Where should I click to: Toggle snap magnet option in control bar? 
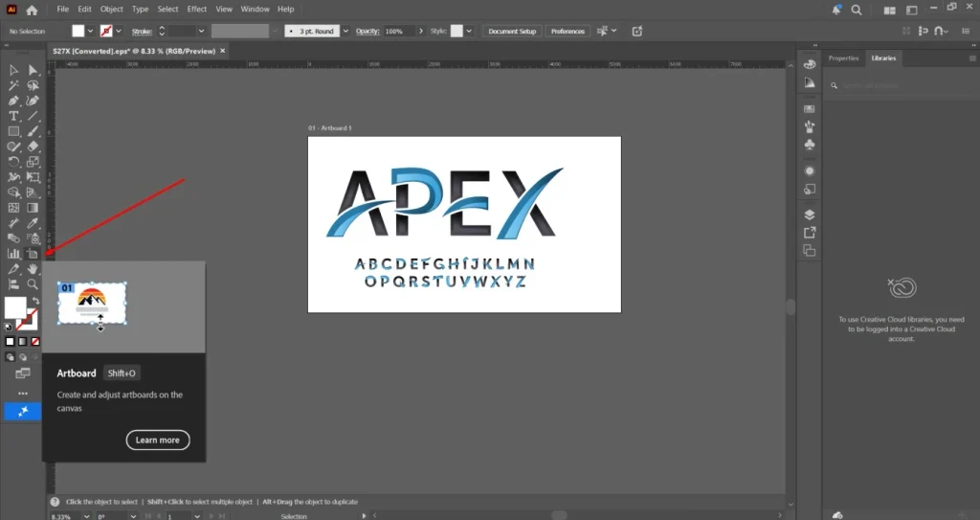940,31
